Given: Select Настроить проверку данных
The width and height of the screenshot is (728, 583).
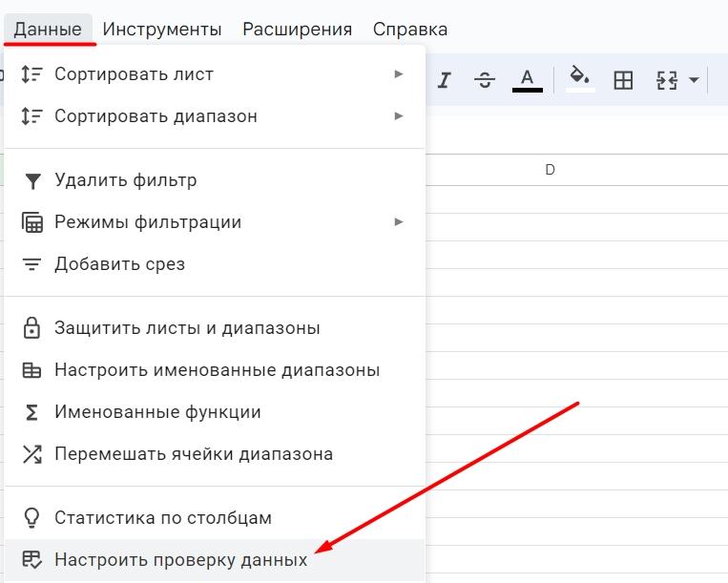Looking at the screenshot, I should click(181, 560).
